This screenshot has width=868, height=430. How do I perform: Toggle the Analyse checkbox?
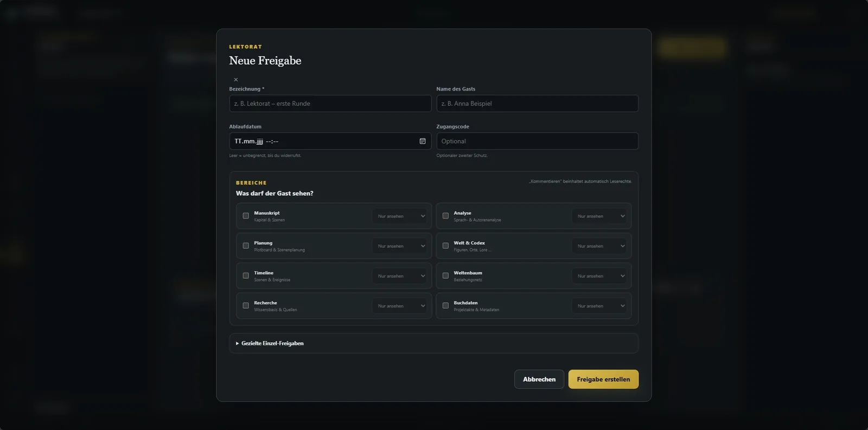pos(445,216)
